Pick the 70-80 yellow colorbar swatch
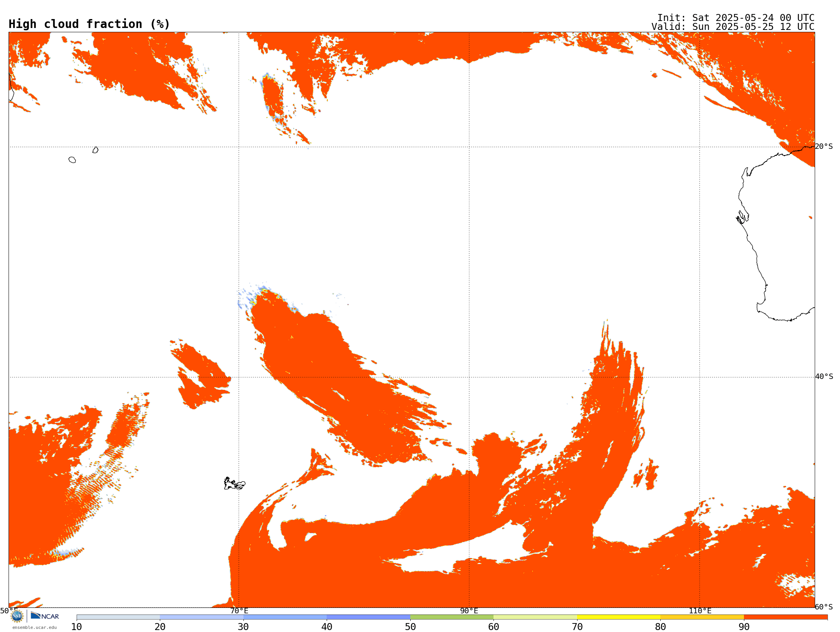This screenshot has height=632, width=840. (x=619, y=617)
